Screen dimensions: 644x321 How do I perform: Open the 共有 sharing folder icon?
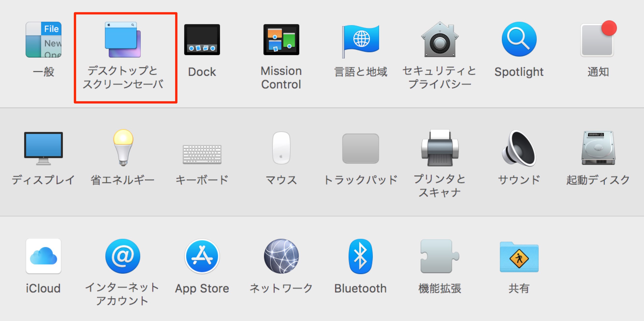pos(519,257)
